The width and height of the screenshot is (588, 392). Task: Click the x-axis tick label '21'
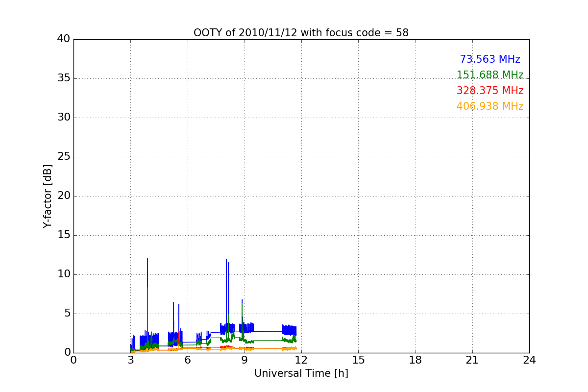(472, 360)
